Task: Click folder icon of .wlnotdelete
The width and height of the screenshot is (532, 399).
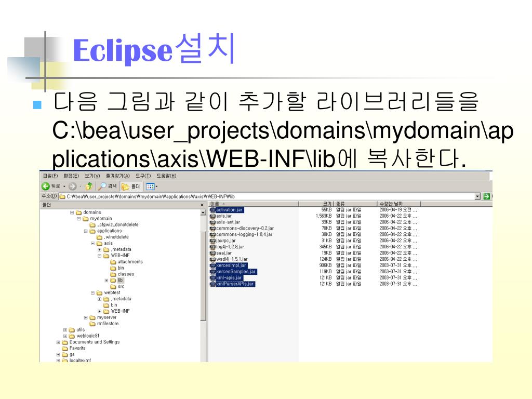Action: (x=99, y=237)
